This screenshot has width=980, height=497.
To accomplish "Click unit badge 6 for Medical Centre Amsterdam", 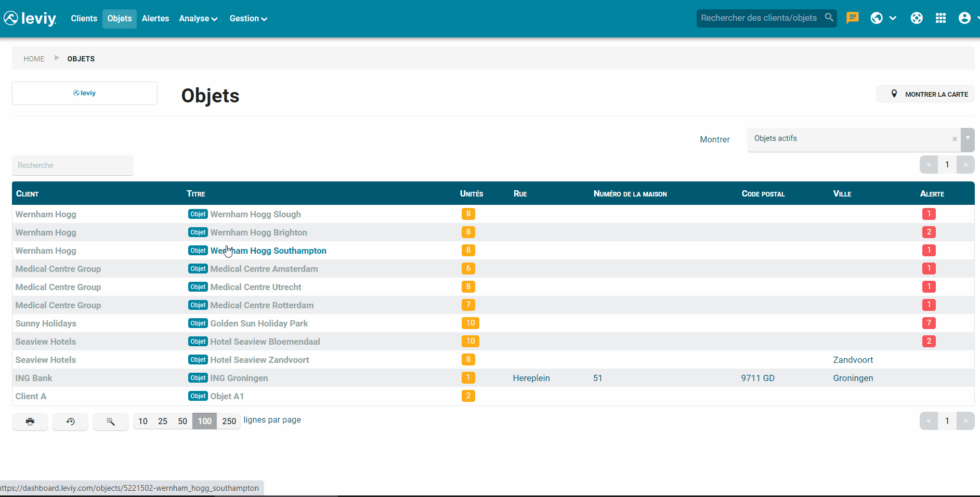I will coord(468,268).
